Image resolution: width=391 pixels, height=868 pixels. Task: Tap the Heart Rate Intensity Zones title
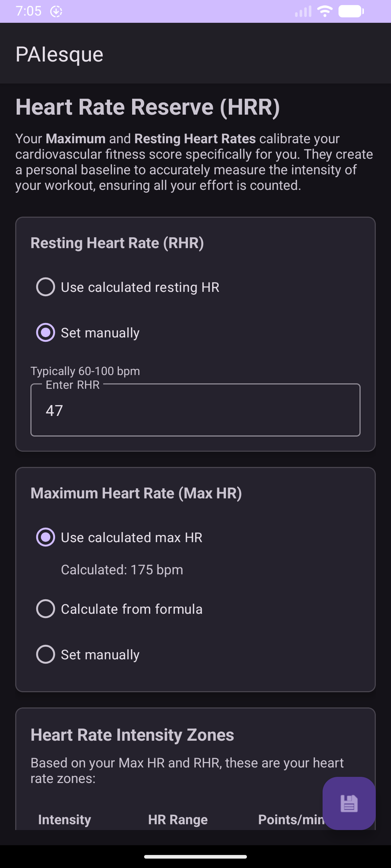[132, 735]
